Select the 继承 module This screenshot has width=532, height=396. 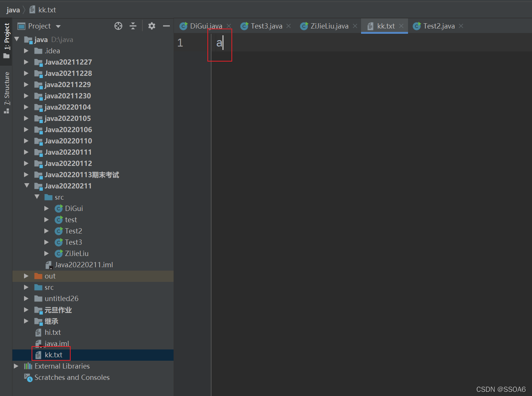click(51, 321)
